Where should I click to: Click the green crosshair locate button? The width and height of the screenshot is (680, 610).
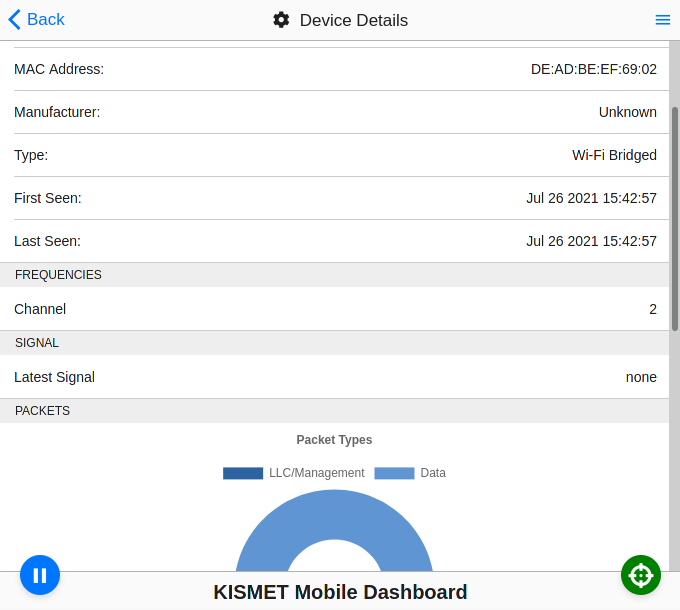[x=641, y=575]
